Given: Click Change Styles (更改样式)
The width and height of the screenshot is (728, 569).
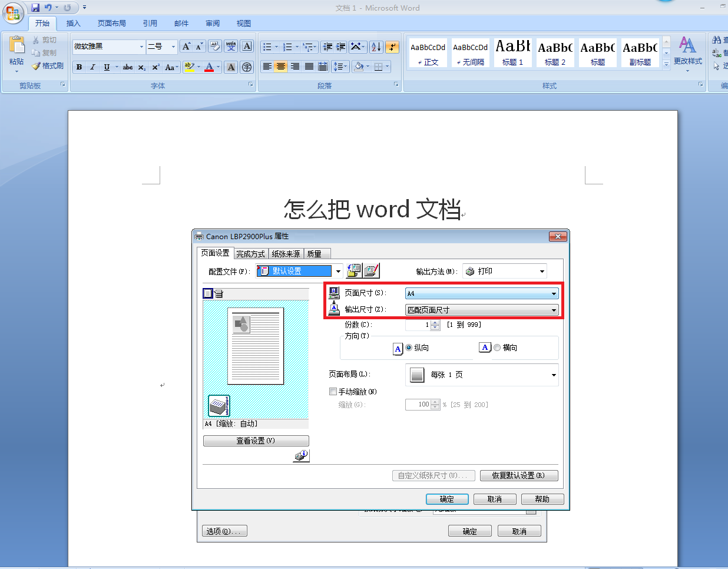Looking at the screenshot, I should coord(688,53).
